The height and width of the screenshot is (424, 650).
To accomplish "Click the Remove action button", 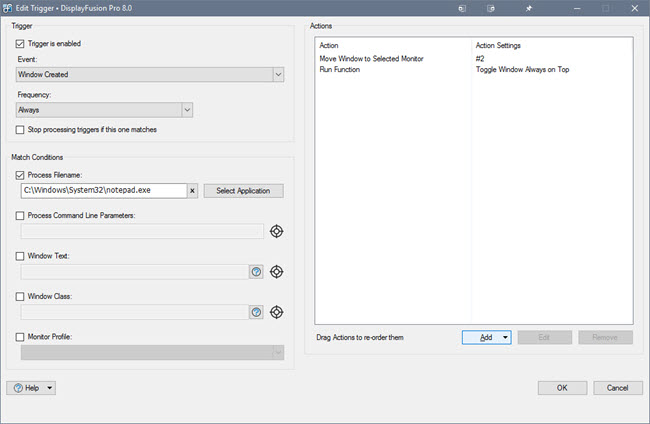I will (x=605, y=337).
